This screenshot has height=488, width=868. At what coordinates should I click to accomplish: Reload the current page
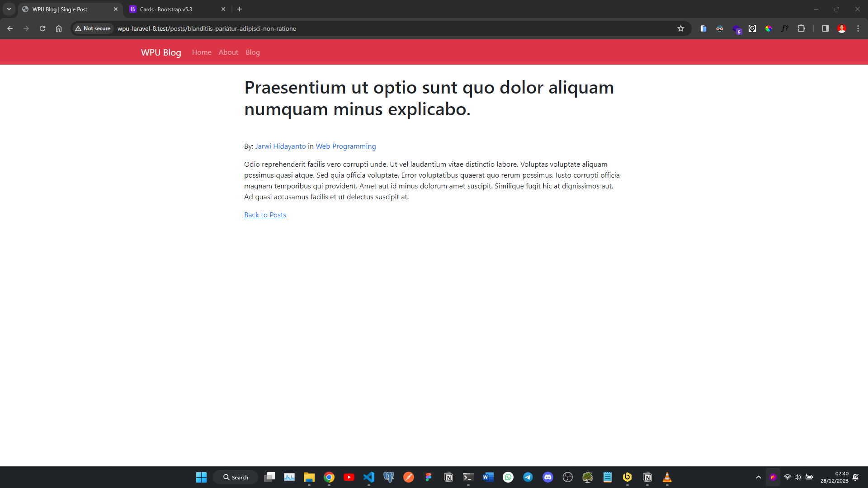42,28
